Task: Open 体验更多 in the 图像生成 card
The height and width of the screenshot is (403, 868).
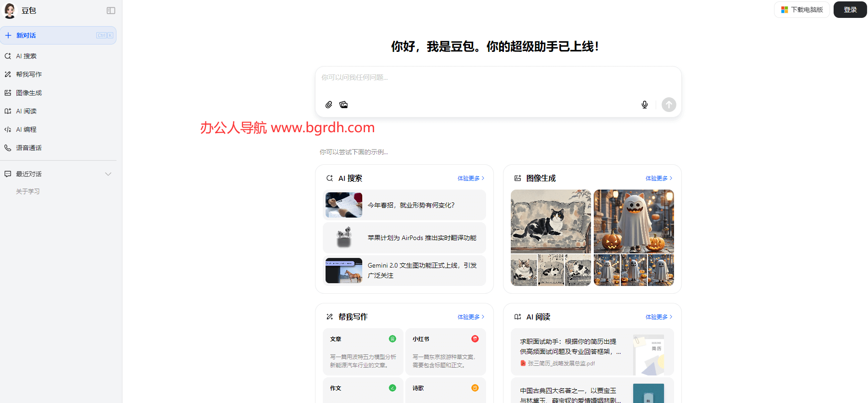Action: (x=659, y=178)
